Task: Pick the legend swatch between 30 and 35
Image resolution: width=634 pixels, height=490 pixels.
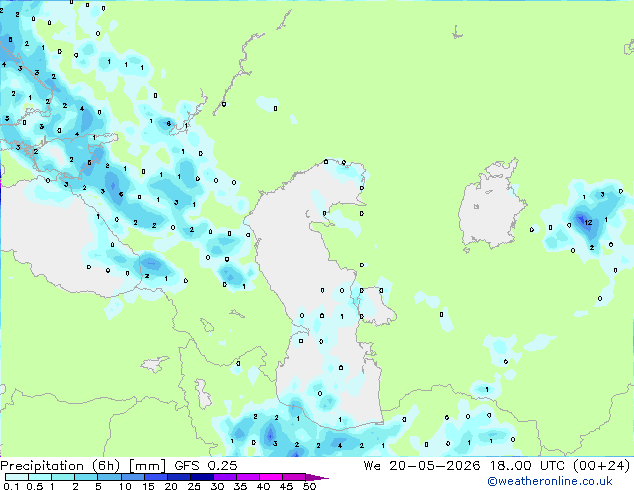Action: pyautogui.click(x=225, y=477)
